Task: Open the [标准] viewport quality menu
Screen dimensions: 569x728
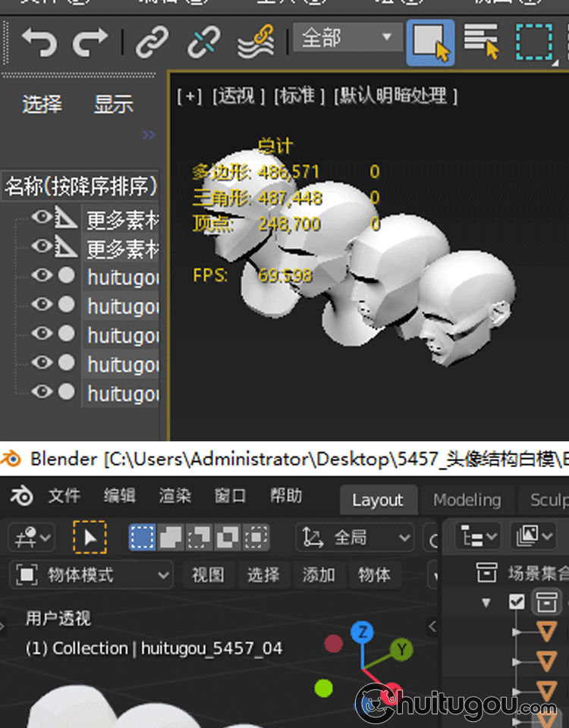Action: (299, 96)
